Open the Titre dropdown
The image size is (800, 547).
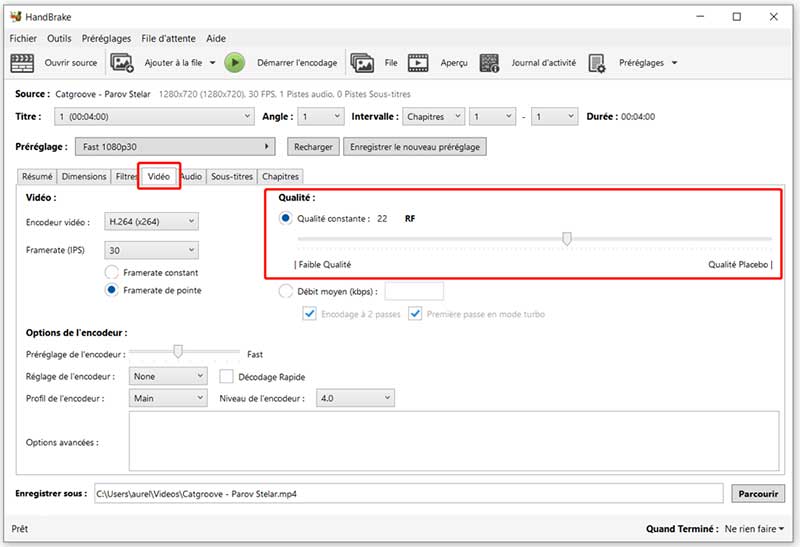pyautogui.click(x=154, y=116)
